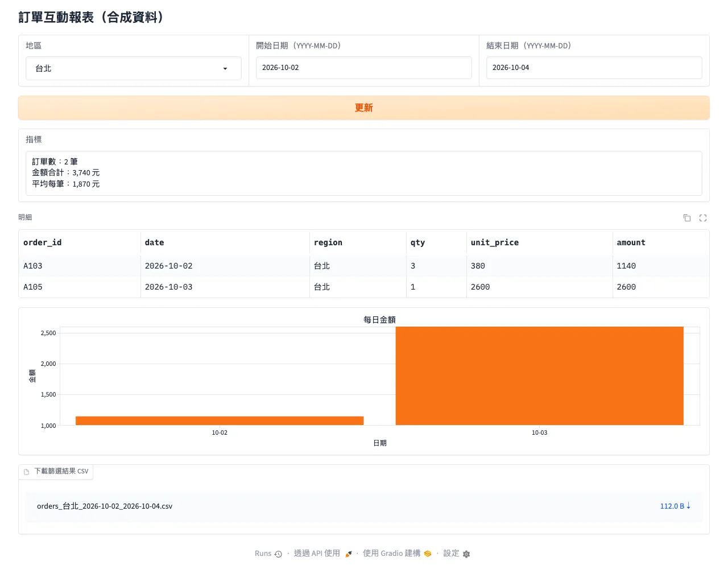Click the region column header

click(358, 242)
